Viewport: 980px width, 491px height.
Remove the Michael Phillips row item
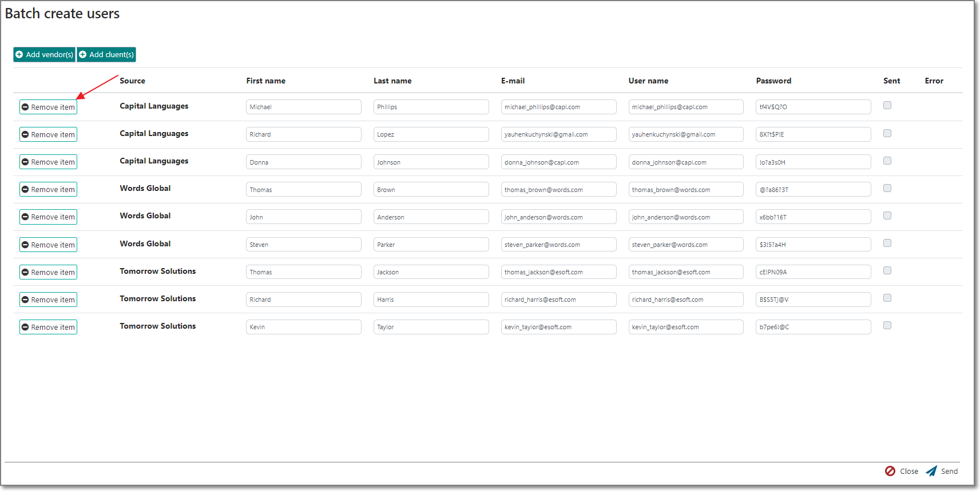pyautogui.click(x=48, y=107)
